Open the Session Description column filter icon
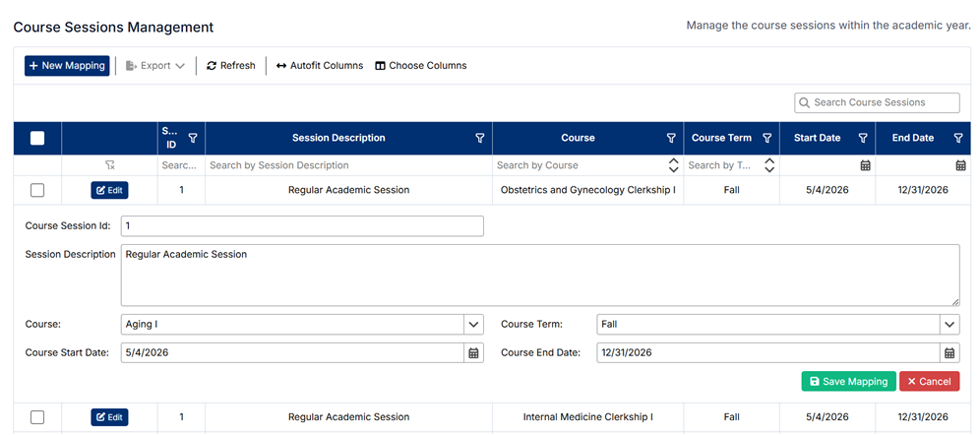This screenshot has height=435, width=980. click(x=479, y=139)
